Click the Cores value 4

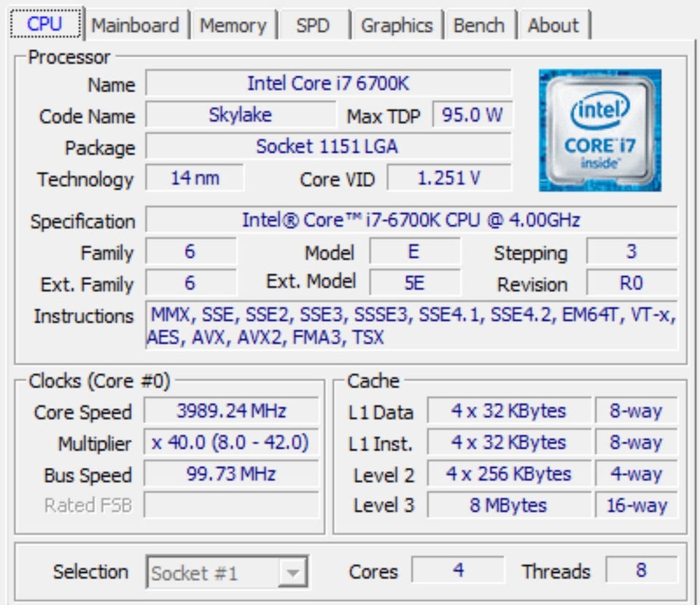pyautogui.click(x=458, y=569)
